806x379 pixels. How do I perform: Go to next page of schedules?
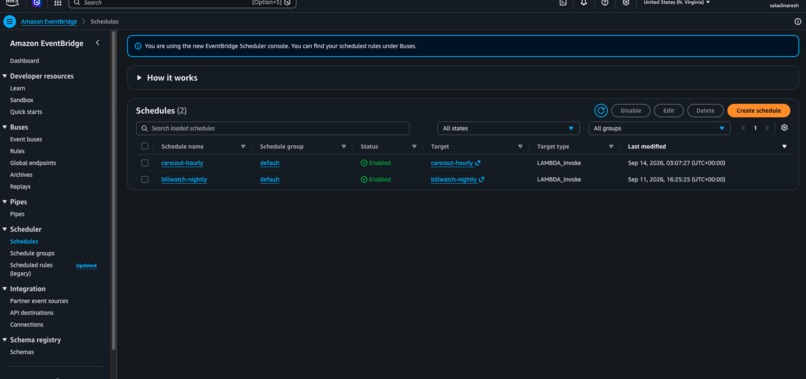point(767,128)
